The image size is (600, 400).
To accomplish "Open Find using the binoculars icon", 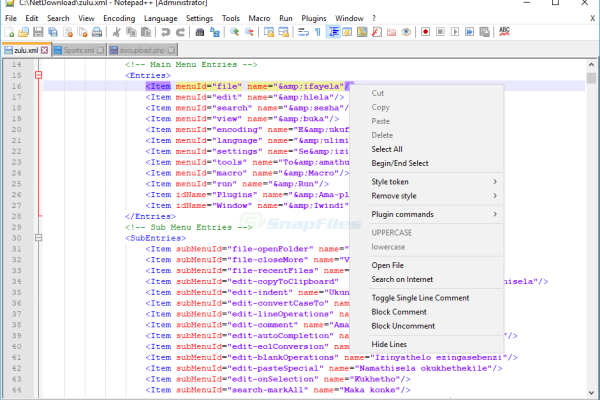I will 198,32.
